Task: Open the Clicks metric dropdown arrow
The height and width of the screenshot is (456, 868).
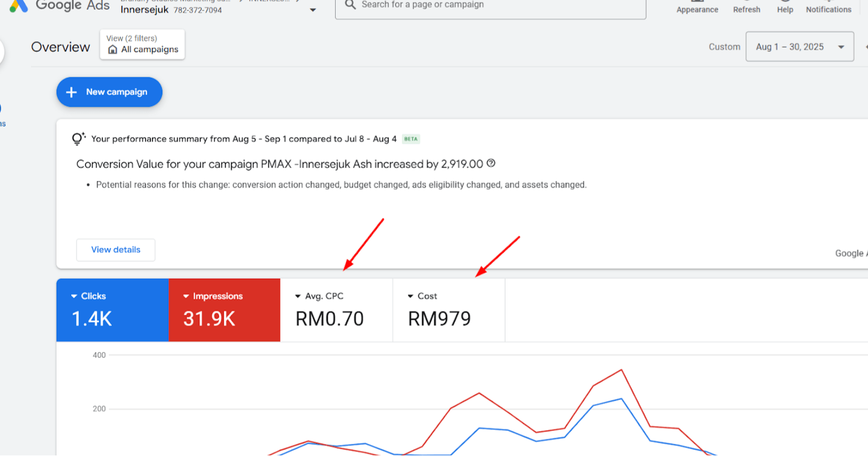Action: (x=74, y=296)
